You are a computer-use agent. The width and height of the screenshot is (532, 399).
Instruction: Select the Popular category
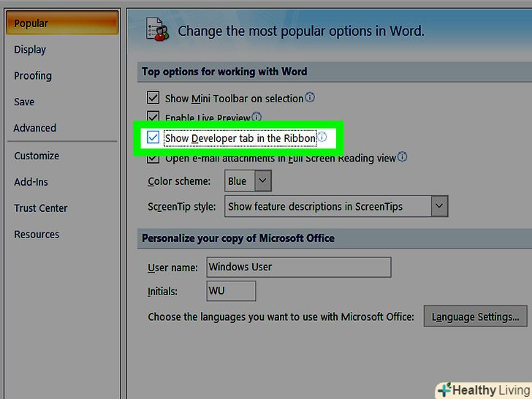pyautogui.click(x=62, y=23)
